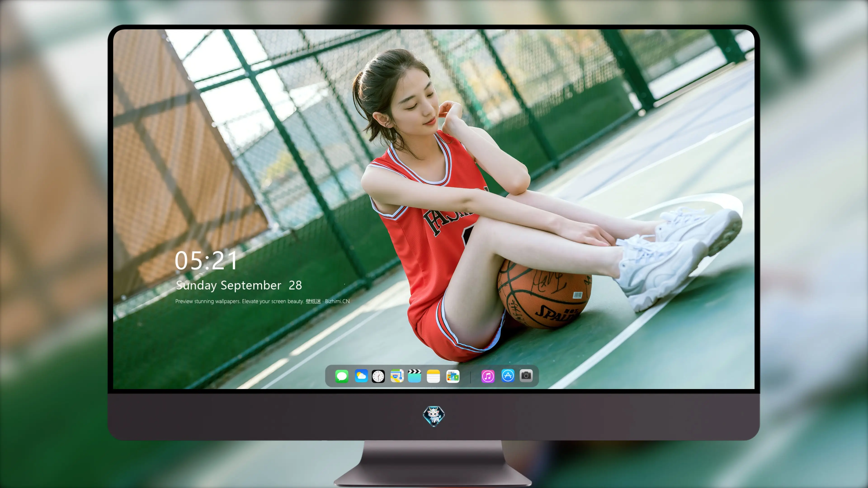Open the App Store icon
Viewport: 868px width, 488px height.
coord(508,375)
